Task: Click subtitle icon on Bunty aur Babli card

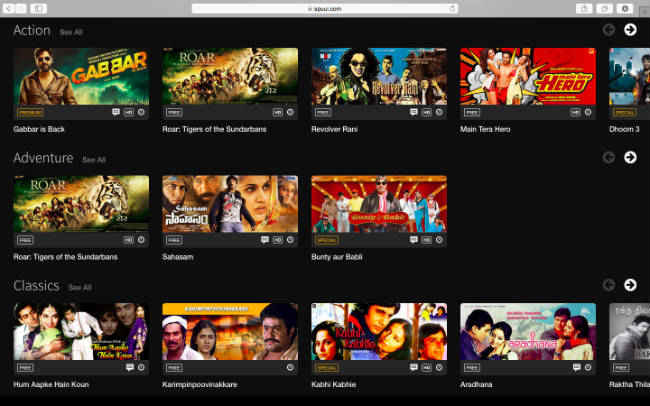Action: click(x=414, y=240)
